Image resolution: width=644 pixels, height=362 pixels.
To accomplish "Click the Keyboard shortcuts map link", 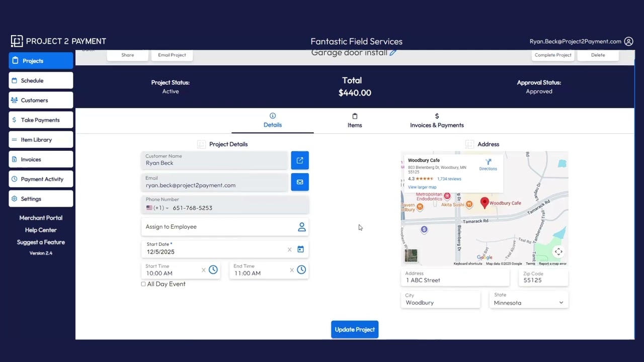I will point(468,263).
